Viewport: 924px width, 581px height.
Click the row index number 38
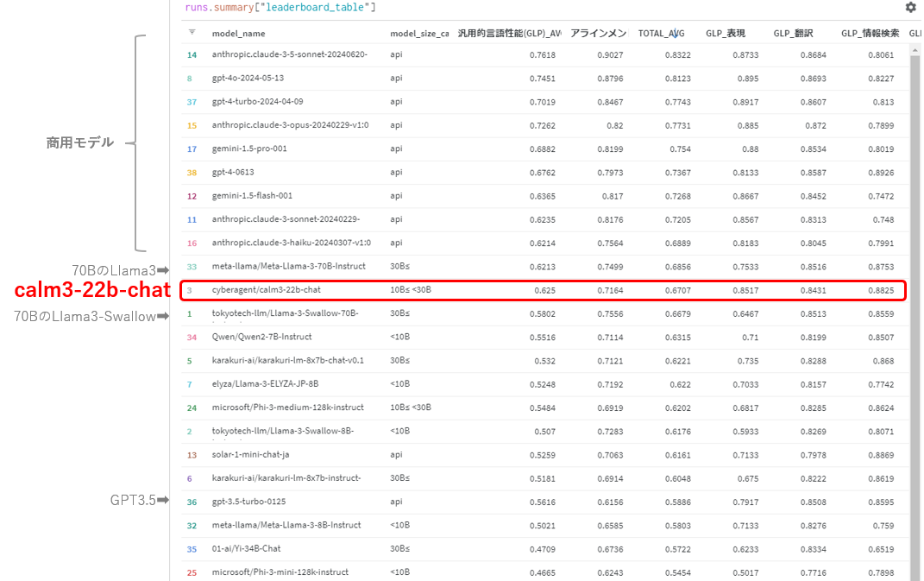click(192, 173)
